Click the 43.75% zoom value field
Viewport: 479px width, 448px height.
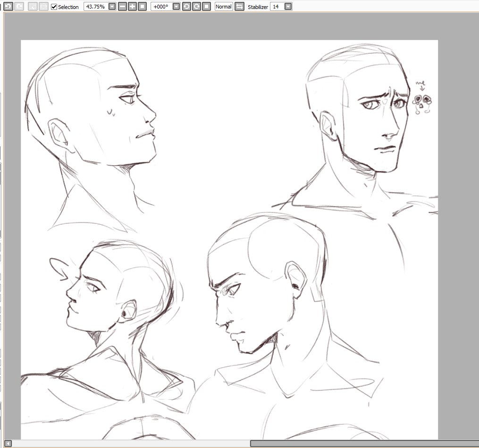click(x=96, y=7)
